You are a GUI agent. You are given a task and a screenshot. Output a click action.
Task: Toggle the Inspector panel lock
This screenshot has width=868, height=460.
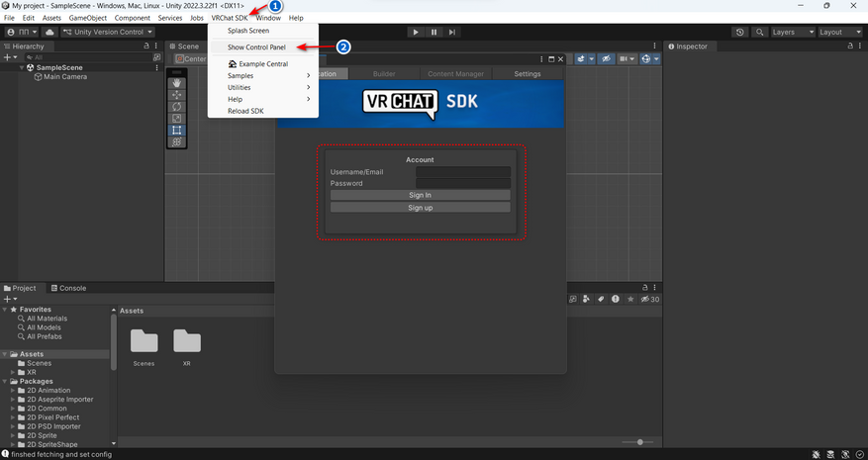[x=849, y=46]
